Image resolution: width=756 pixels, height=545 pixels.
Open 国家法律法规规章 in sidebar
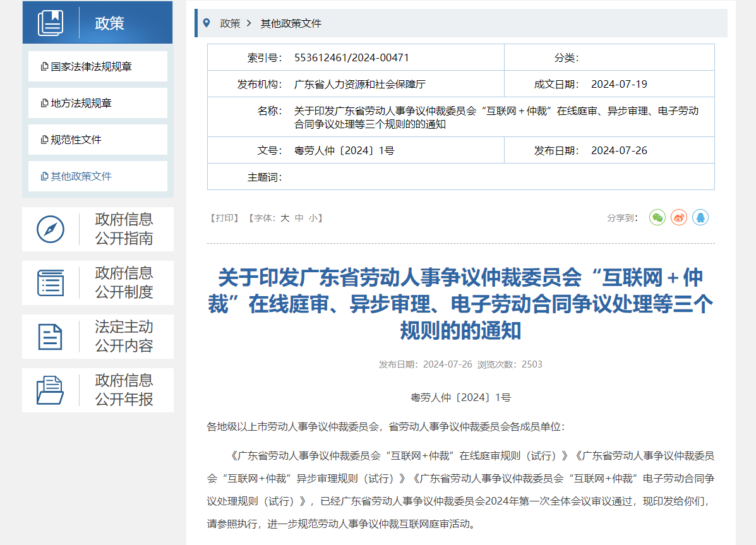tap(98, 66)
